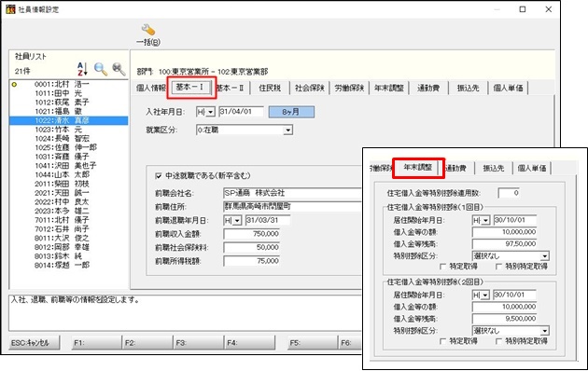This screenshot has width=588, height=371.
Task: Check 特定取得 under 1回目 deduction
Action: [x=443, y=267]
